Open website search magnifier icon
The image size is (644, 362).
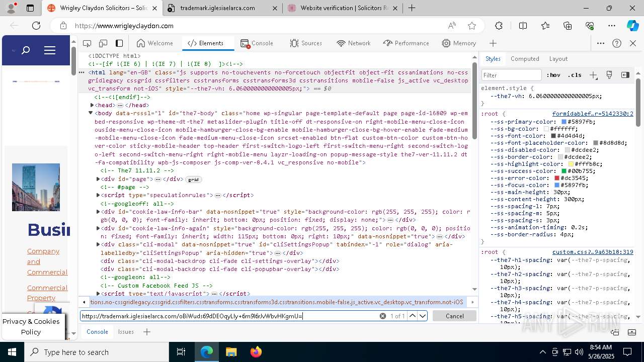(x=26, y=50)
